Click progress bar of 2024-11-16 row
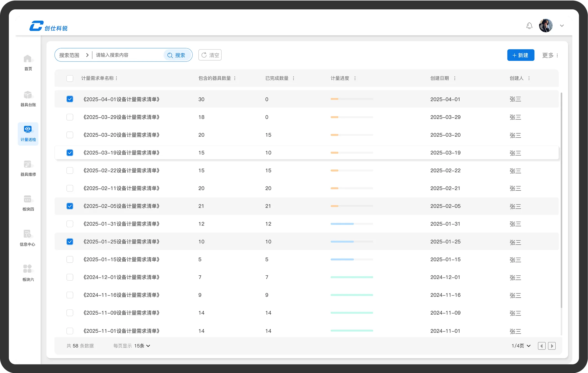Image resolution: width=588 pixels, height=373 pixels. [352, 295]
